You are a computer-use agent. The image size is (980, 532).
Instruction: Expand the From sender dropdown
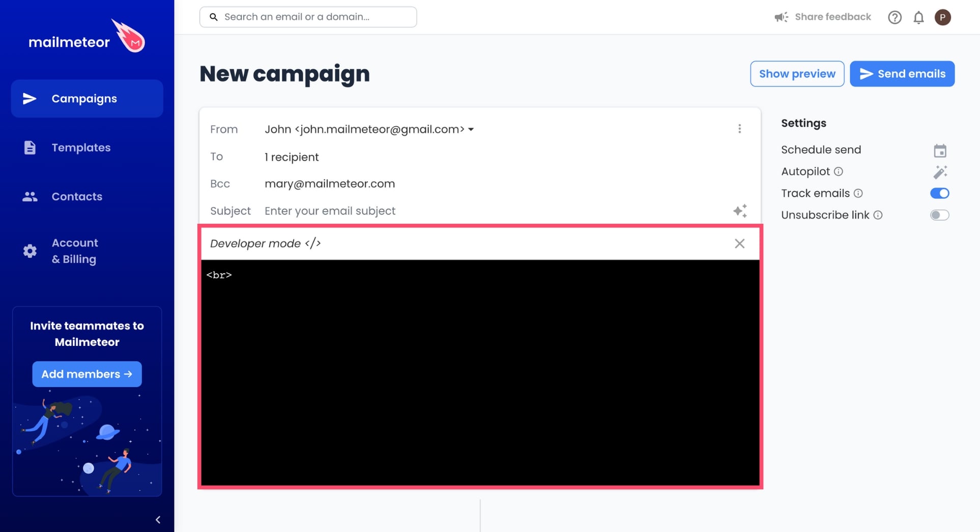(x=471, y=129)
